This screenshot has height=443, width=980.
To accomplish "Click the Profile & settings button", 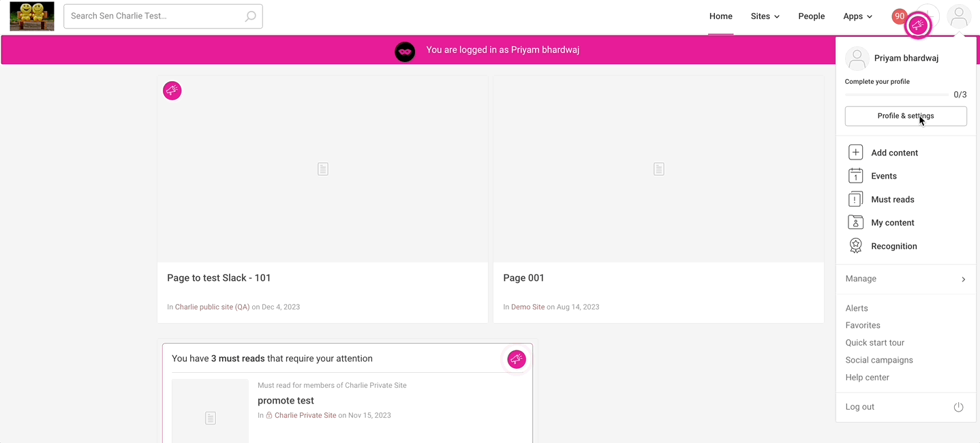I will (x=906, y=116).
